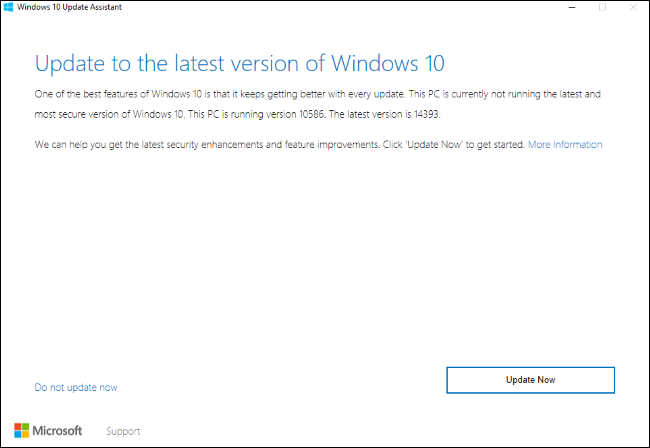Click the latest version number 14393
Viewport: 650px width, 448px height.
pyautogui.click(x=426, y=114)
